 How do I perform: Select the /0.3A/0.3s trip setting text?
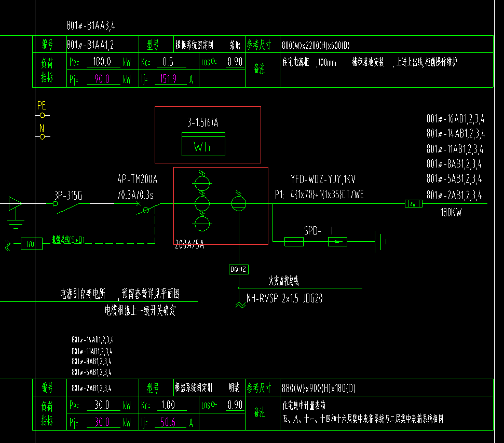point(135,195)
